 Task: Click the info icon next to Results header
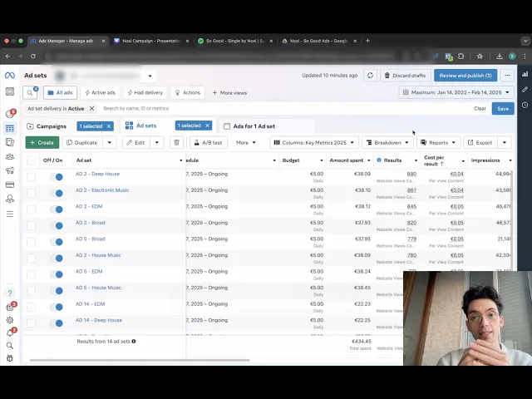point(379,160)
